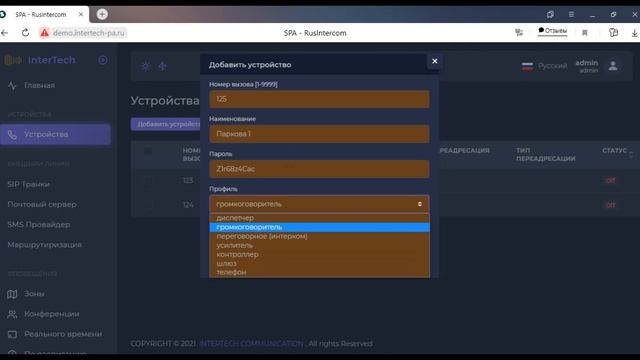This screenshot has height=360, width=640.
Task: Close the Добавить устройство dialog
Action: 435,61
